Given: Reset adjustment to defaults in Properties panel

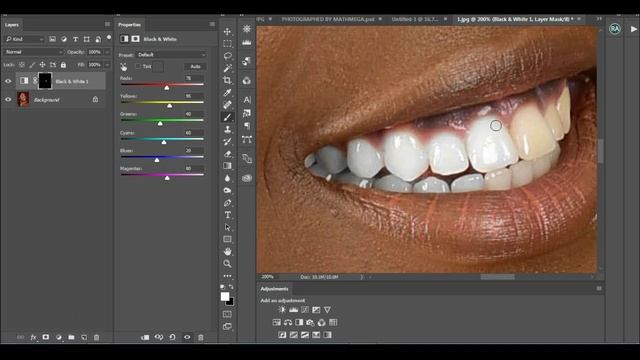Looking at the screenshot, I should click(x=172, y=338).
